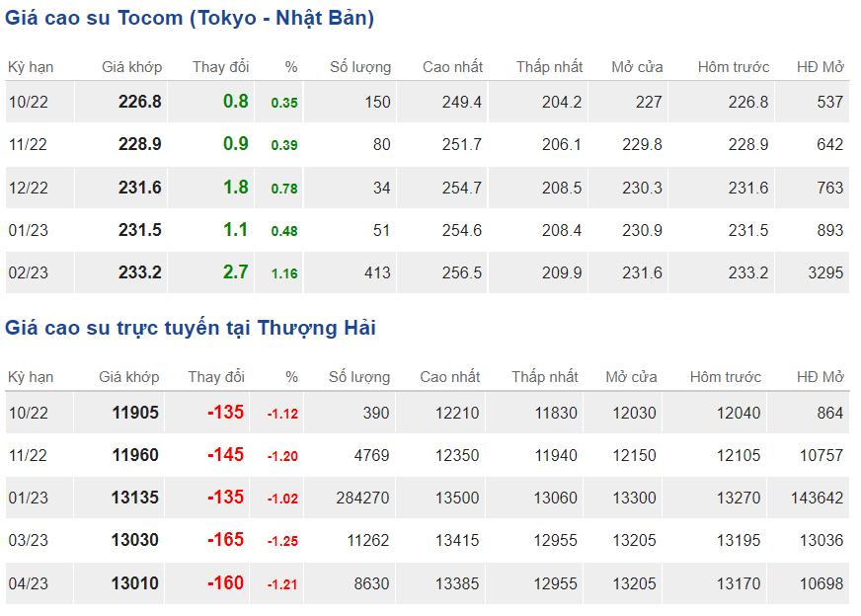Click Số lượng header in Tocom table
The image size is (861, 616).
(360, 67)
